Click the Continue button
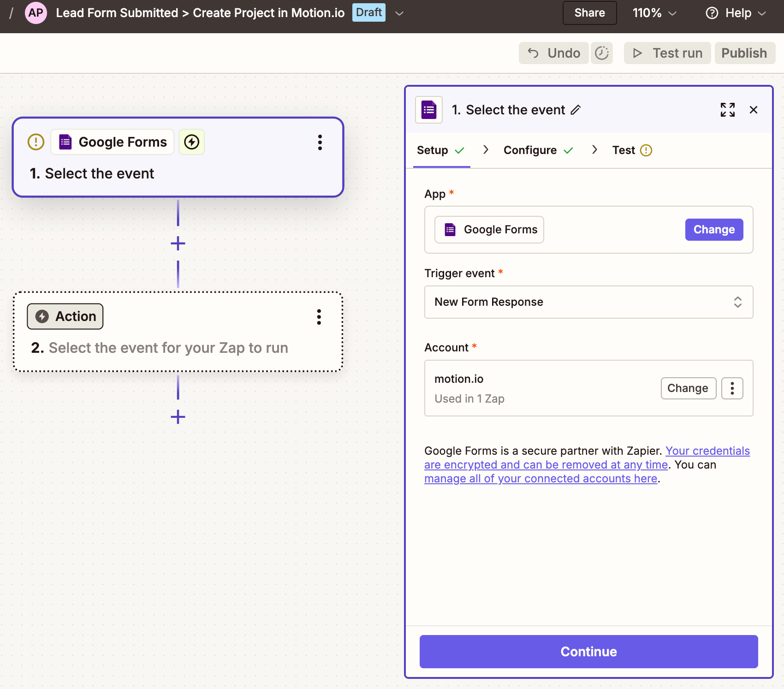The image size is (784, 689). click(x=588, y=652)
